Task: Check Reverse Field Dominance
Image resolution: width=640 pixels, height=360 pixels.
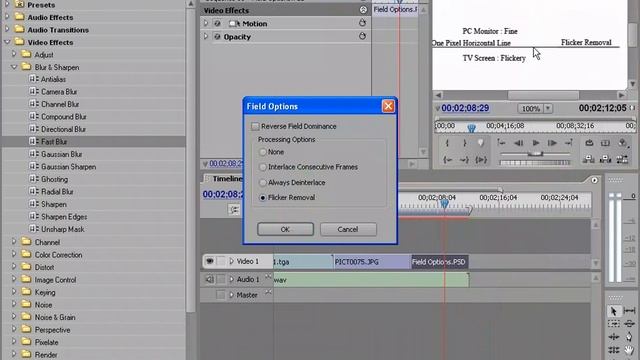Action: (256, 127)
